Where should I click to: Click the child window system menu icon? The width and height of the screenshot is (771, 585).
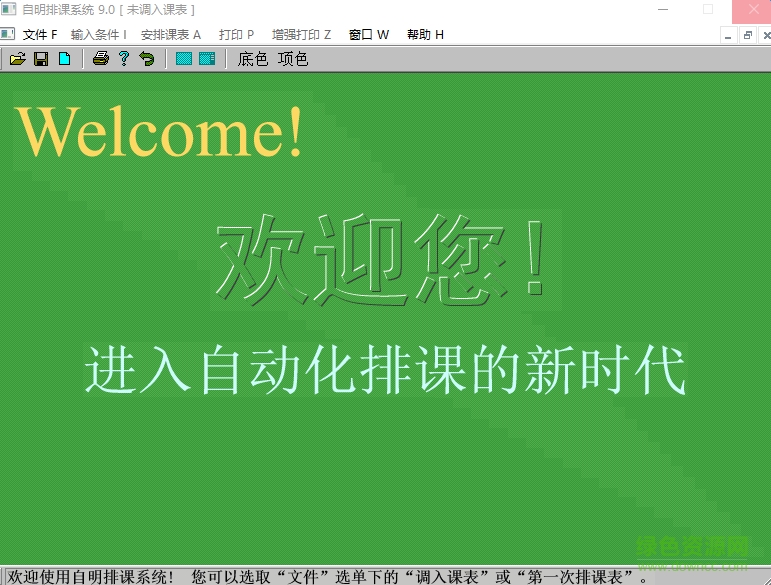click(7, 34)
